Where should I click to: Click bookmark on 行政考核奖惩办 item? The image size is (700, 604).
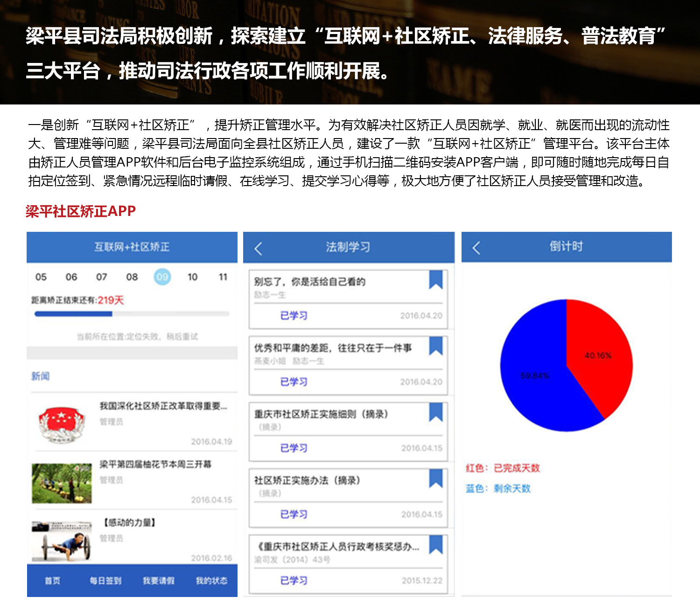pyautogui.click(x=435, y=545)
